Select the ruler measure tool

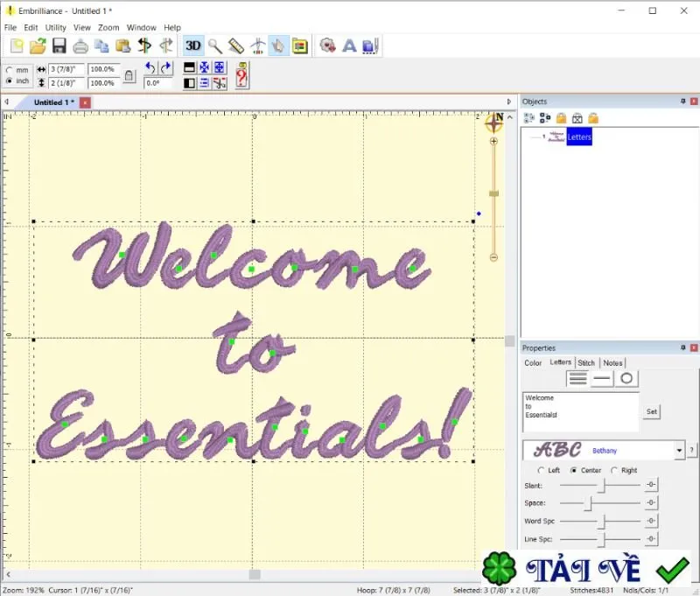click(236, 46)
